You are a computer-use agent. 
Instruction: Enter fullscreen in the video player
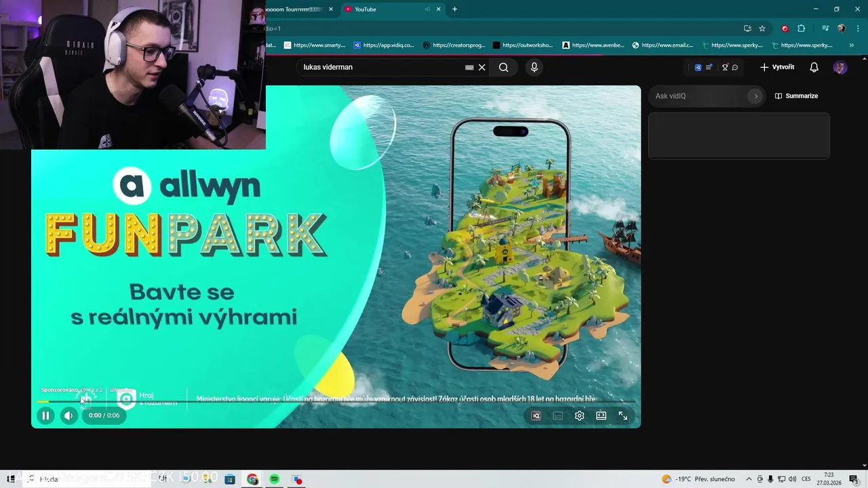click(x=623, y=416)
